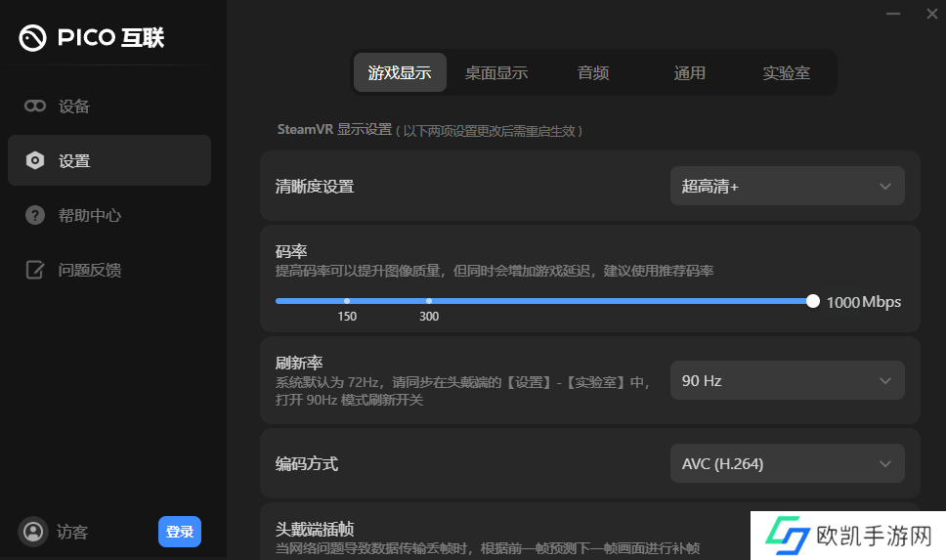Viewport: 946px width, 560px height.
Task: Go to the 实验室 tab
Action: click(x=786, y=73)
